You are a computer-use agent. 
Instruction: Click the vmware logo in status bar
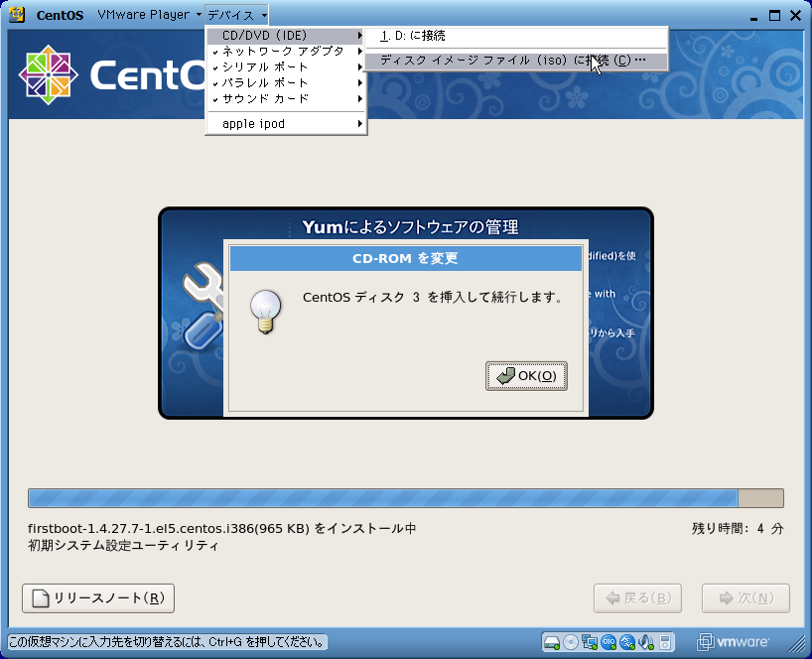point(733,642)
